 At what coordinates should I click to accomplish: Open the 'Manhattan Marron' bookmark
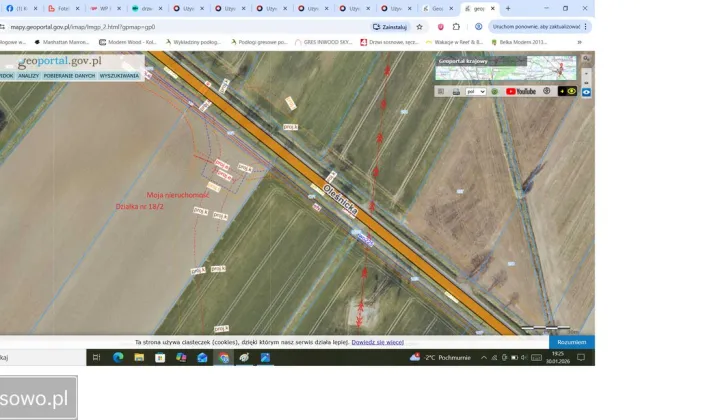point(62,42)
